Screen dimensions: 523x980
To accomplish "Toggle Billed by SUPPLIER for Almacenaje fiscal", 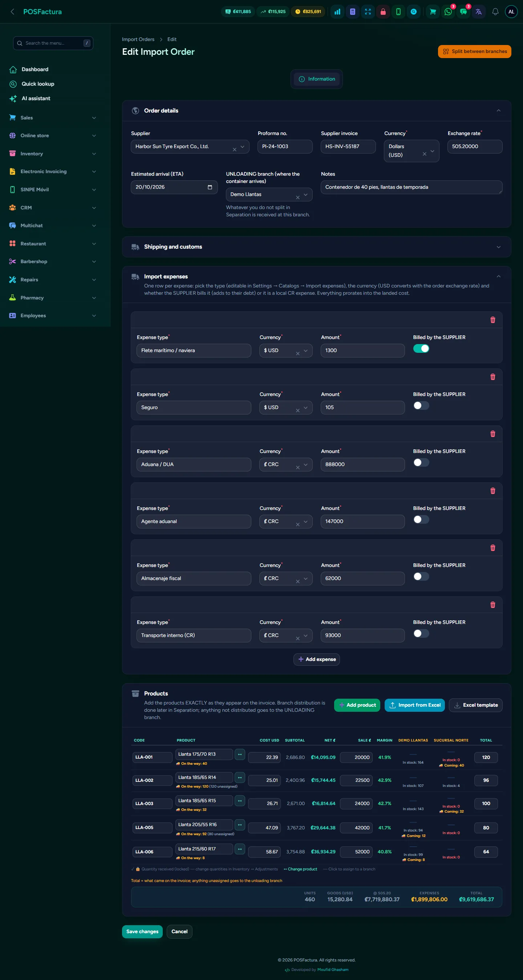I will pos(421,576).
